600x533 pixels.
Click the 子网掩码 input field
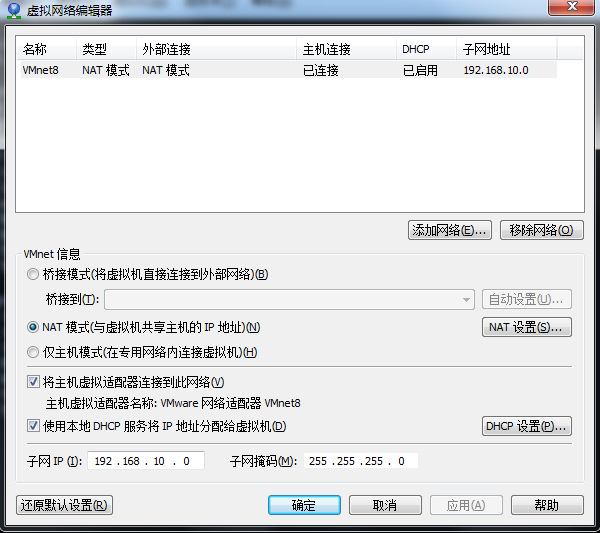coord(360,461)
